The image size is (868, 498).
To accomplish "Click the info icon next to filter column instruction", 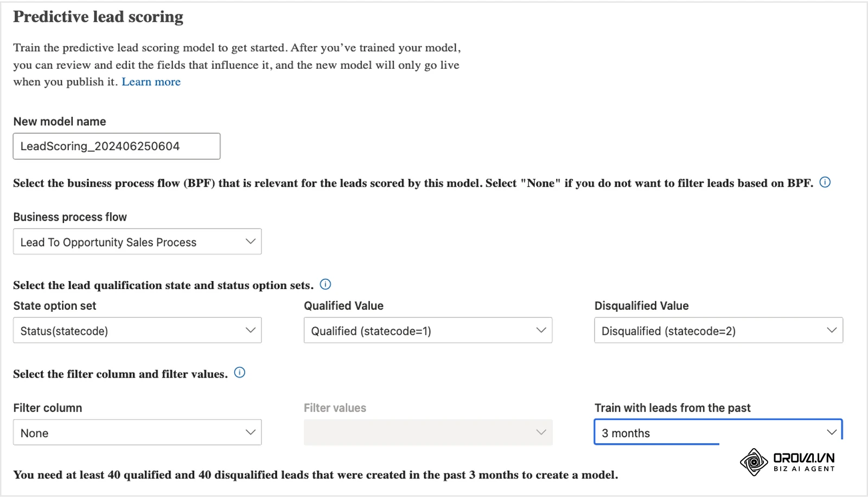I will (x=240, y=373).
